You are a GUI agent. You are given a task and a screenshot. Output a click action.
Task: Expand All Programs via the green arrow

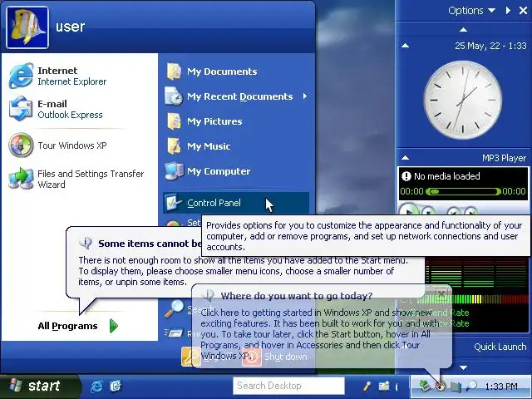(114, 326)
